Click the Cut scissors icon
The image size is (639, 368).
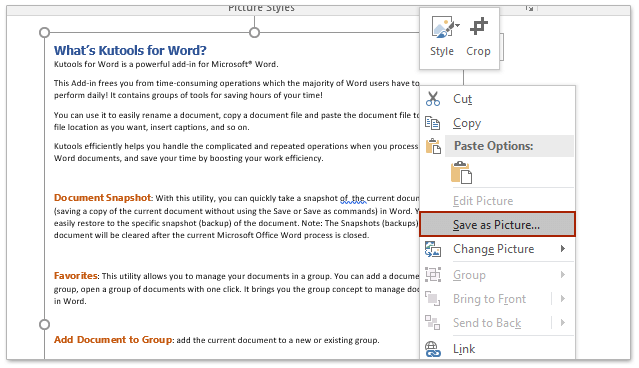(x=433, y=99)
